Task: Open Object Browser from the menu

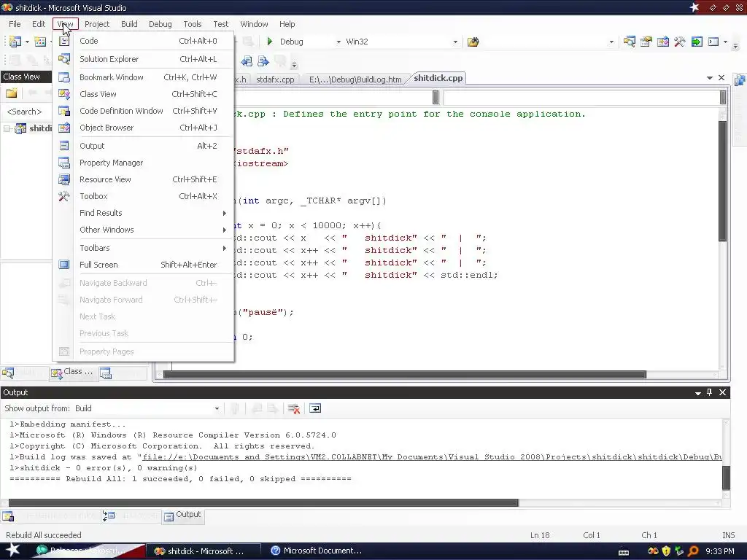Action: [144, 128]
